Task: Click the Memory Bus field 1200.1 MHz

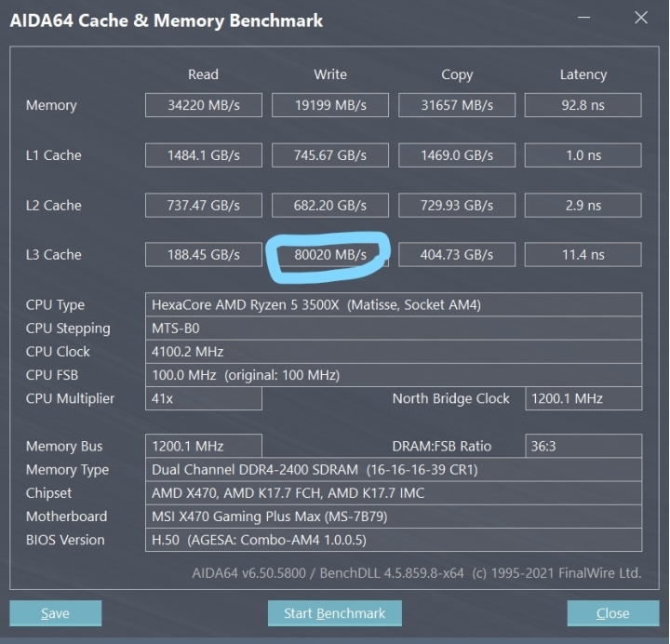Action: coord(204,446)
